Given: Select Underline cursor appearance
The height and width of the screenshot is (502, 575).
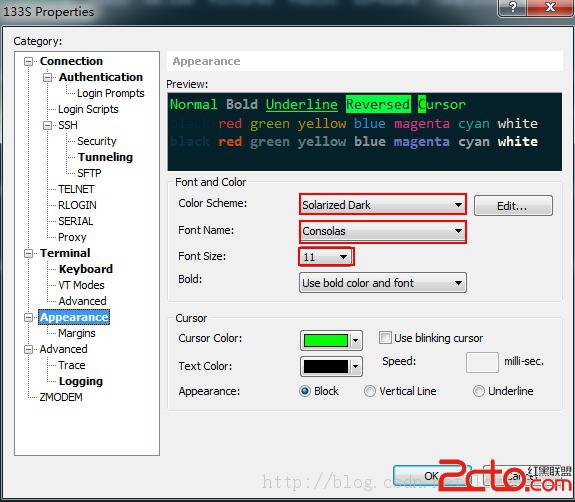Looking at the screenshot, I should point(479,391).
